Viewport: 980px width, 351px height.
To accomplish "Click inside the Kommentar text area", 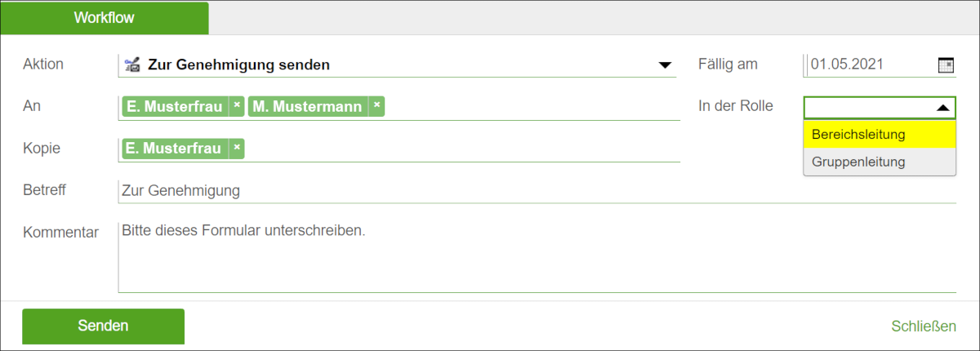I will click(x=537, y=256).
